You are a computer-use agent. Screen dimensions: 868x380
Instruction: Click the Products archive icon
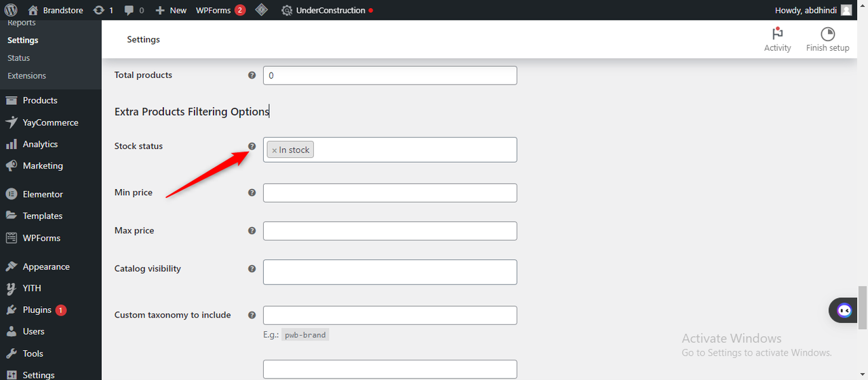pos(11,100)
